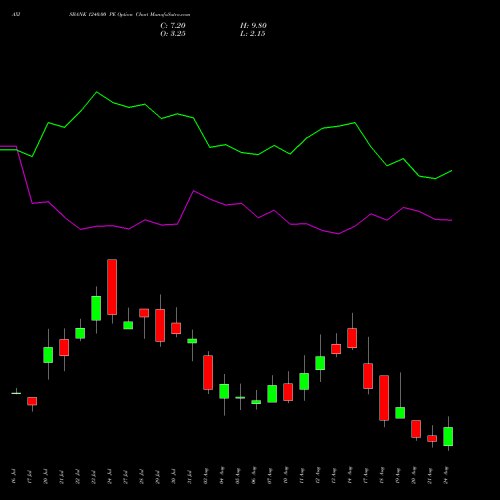
Task: Click the '20 Aug' date axis label
Action: 414,475
